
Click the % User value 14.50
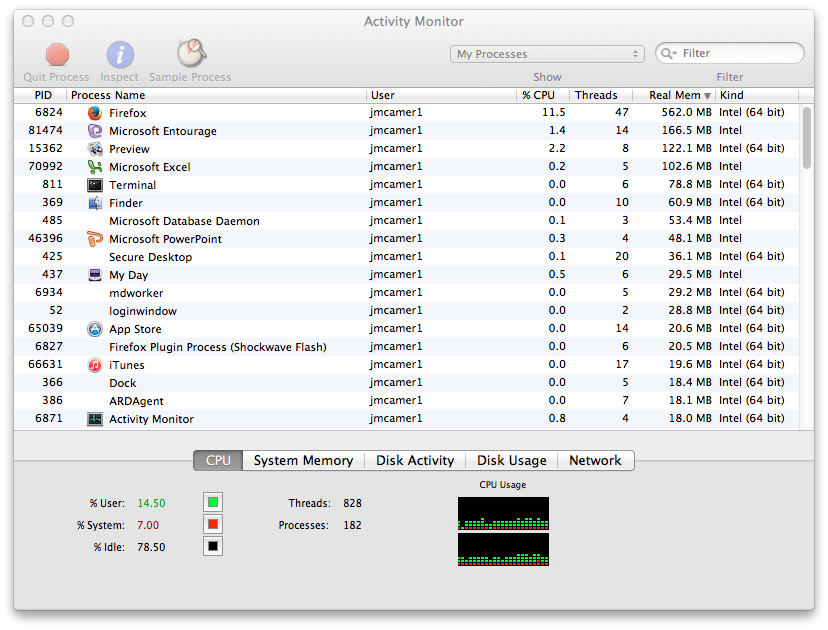152,503
